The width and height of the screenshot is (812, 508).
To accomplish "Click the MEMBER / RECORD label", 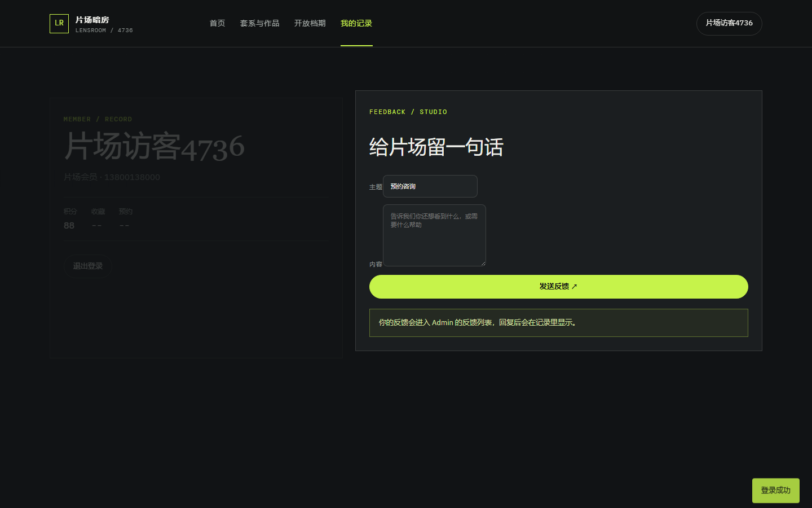I will point(98,120).
